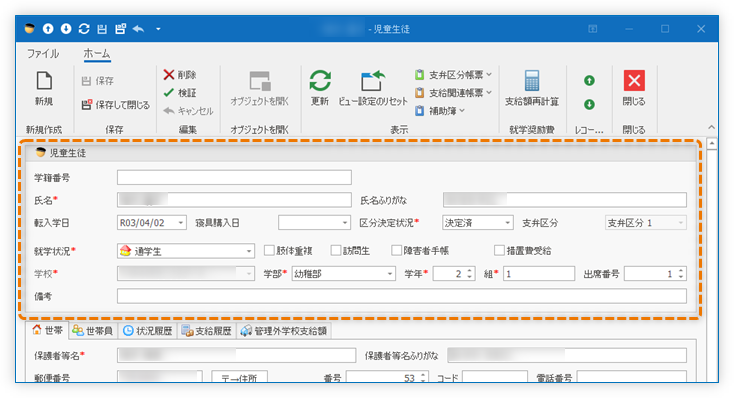Open the 支給関連帳票 report dropdown

click(453, 93)
